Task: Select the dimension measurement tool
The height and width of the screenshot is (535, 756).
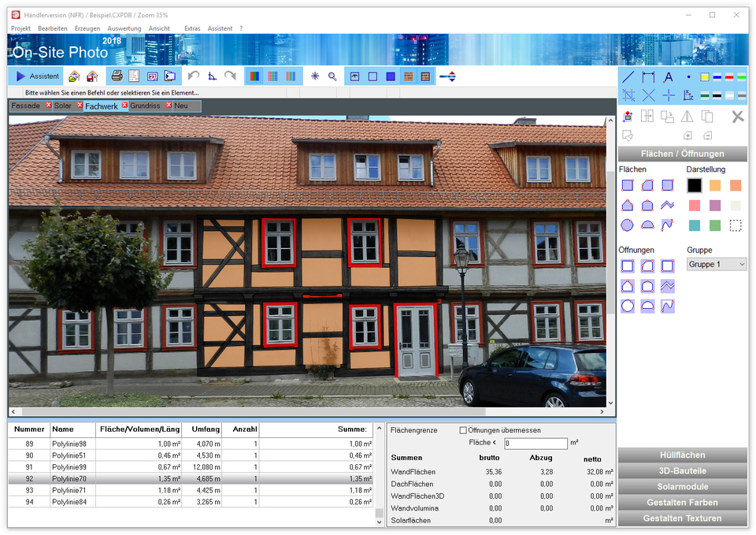Action: coord(648,77)
